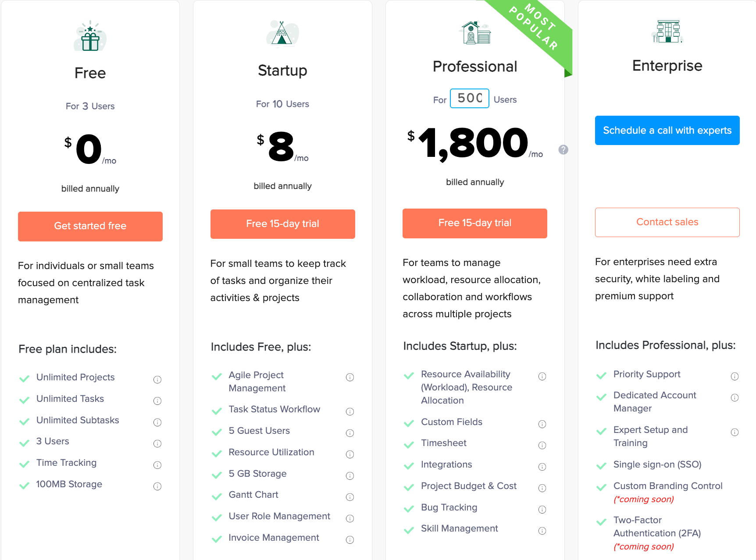Start the Startup plan Free 15-day trial
756x560 pixels.
(283, 224)
